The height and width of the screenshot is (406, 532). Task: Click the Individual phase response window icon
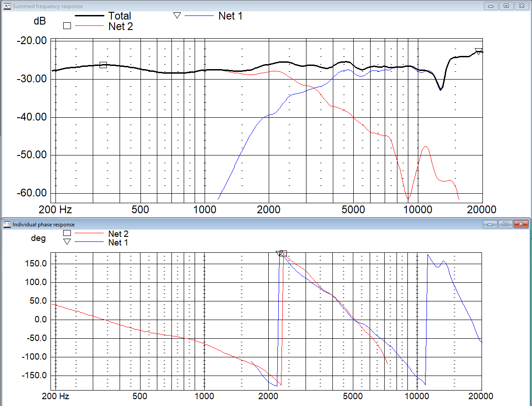pos(7,224)
